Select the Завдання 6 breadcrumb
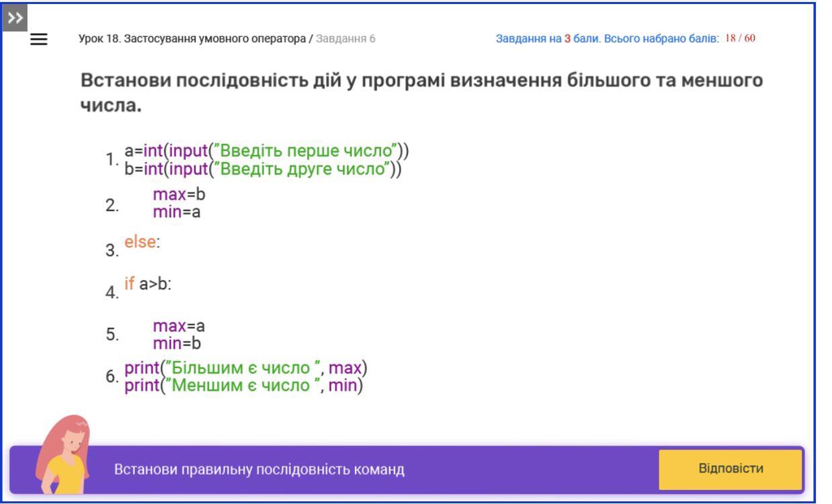832x504 pixels. pos(345,38)
